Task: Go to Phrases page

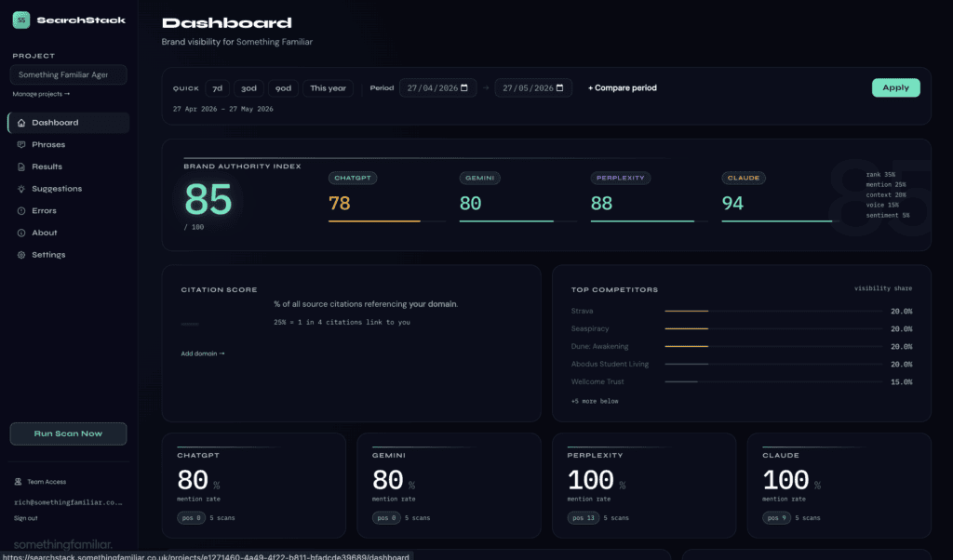Action: click(x=68, y=144)
